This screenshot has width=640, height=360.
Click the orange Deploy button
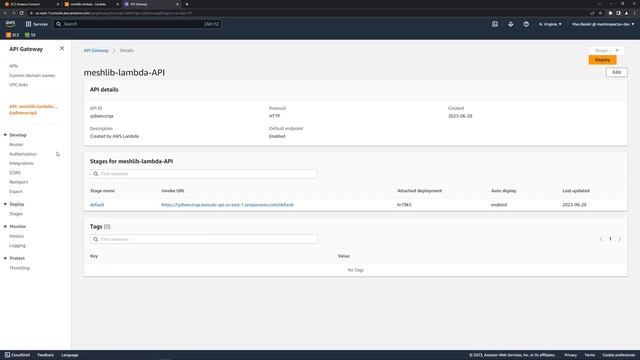[x=602, y=60]
